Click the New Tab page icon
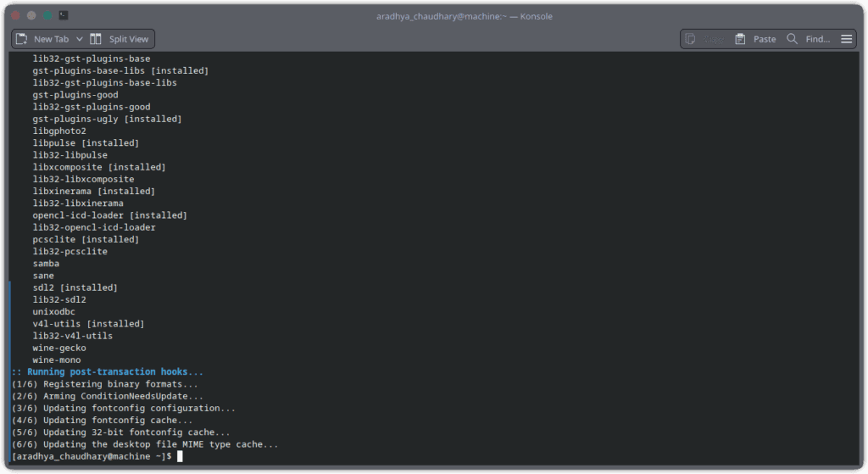 [21, 39]
